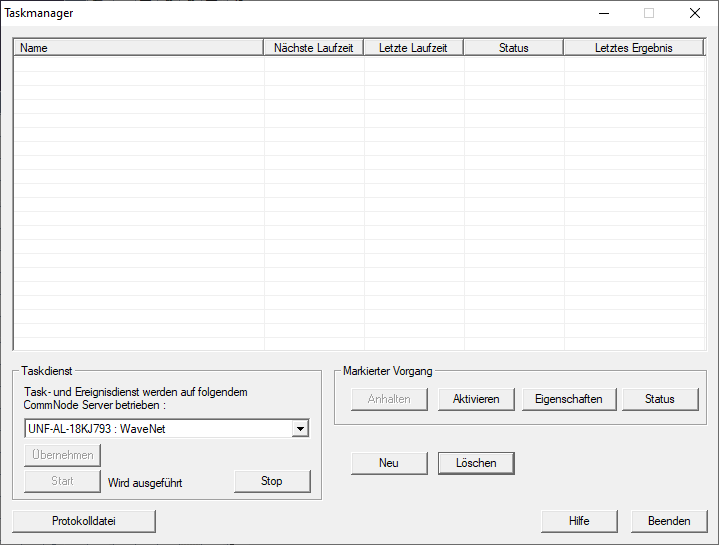Click the Status button under Markierter Vorgang
This screenshot has width=719, height=545.
point(659,399)
